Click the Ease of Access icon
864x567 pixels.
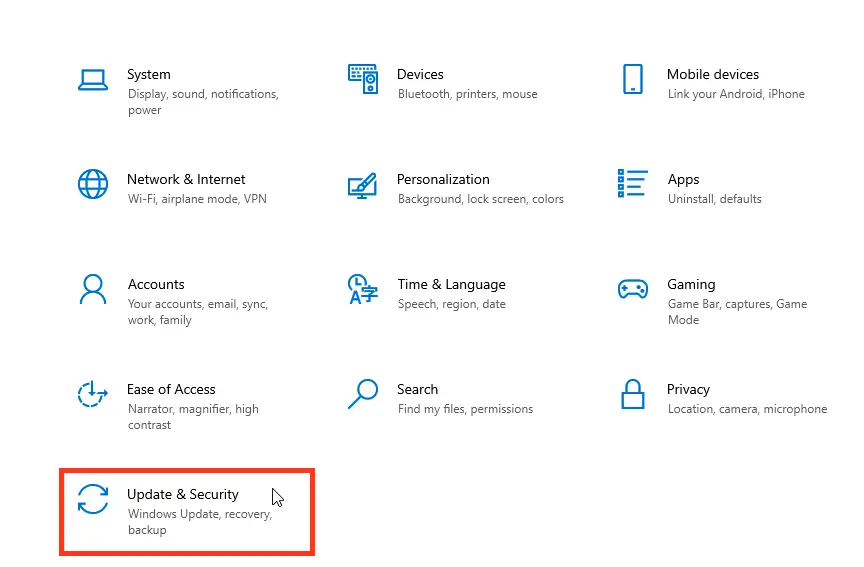pyautogui.click(x=92, y=394)
